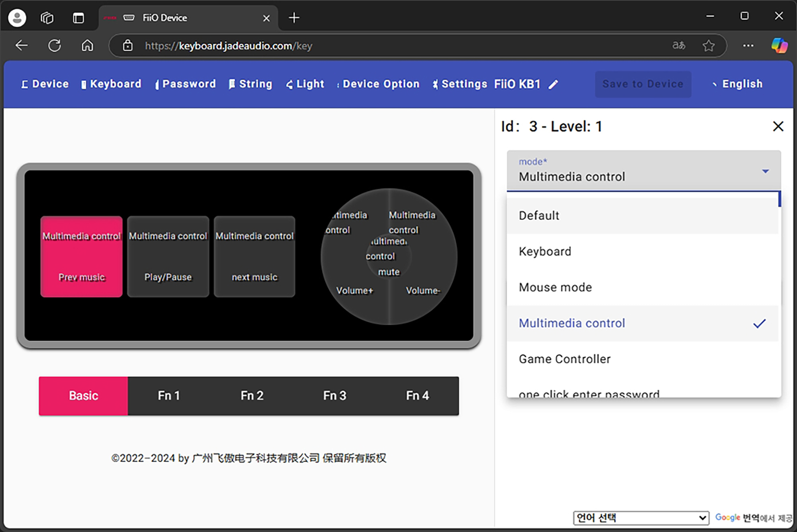Open the Copilot sidebar icon
The width and height of the screenshot is (797, 532).
779,46
